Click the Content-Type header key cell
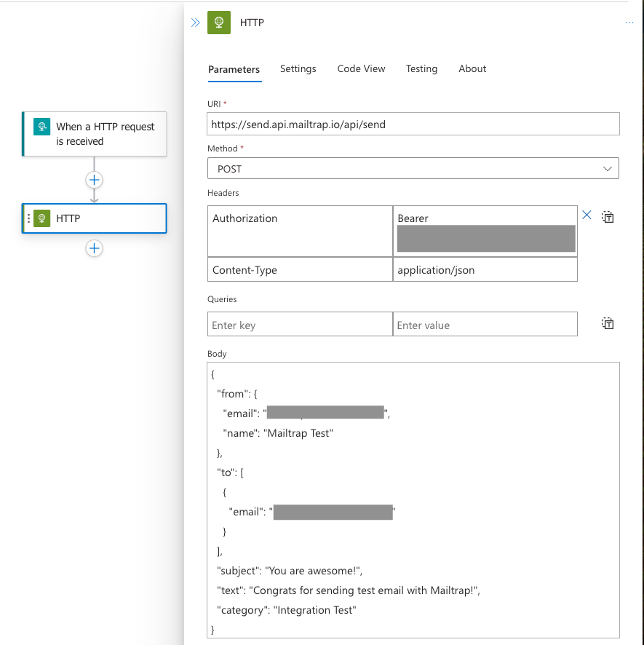 pyautogui.click(x=300, y=270)
